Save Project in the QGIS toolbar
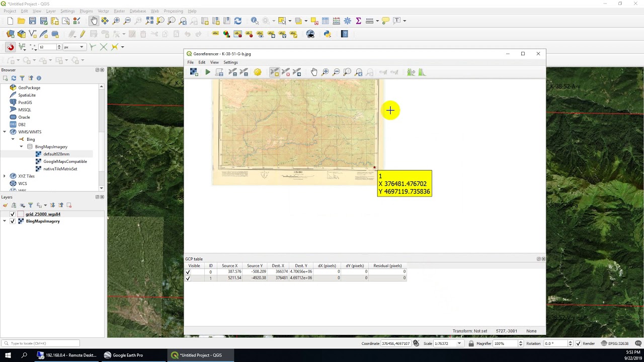Image resolution: width=644 pixels, height=362 pixels. click(x=32, y=21)
